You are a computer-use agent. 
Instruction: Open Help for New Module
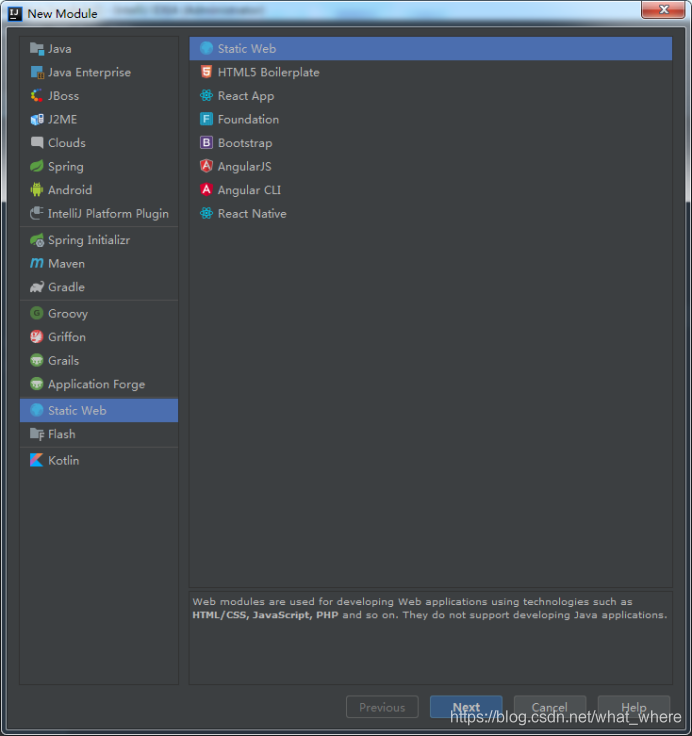634,707
